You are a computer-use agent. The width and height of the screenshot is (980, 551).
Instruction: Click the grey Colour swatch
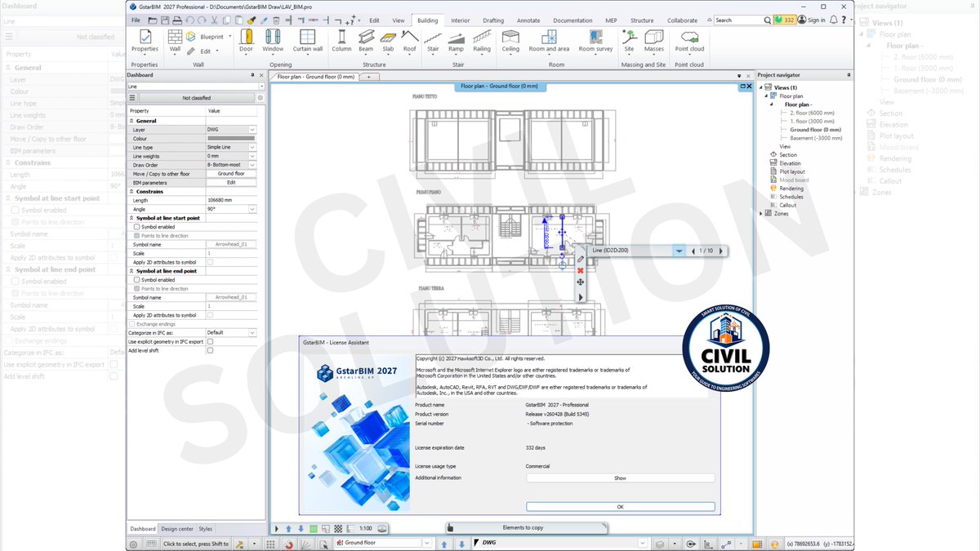click(x=231, y=139)
